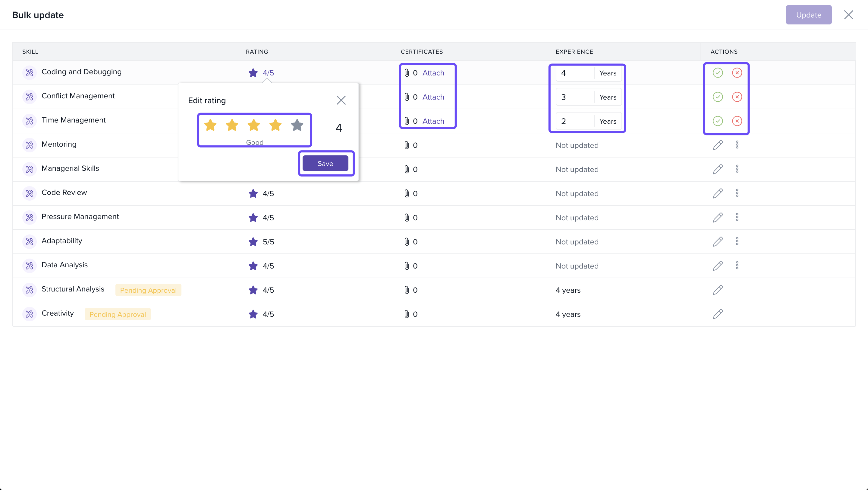Confirm the Coding and Debugging row edit
868x490 pixels.
coord(717,73)
